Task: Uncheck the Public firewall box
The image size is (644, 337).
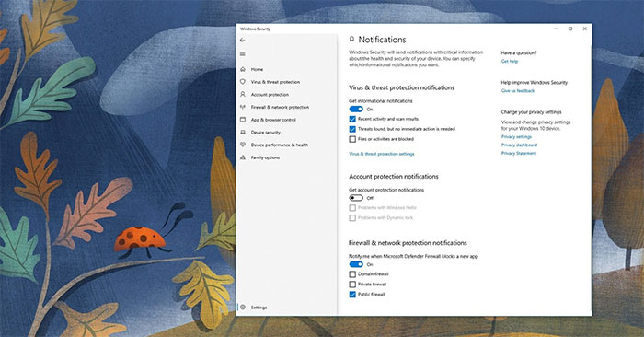Action: coord(352,295)
